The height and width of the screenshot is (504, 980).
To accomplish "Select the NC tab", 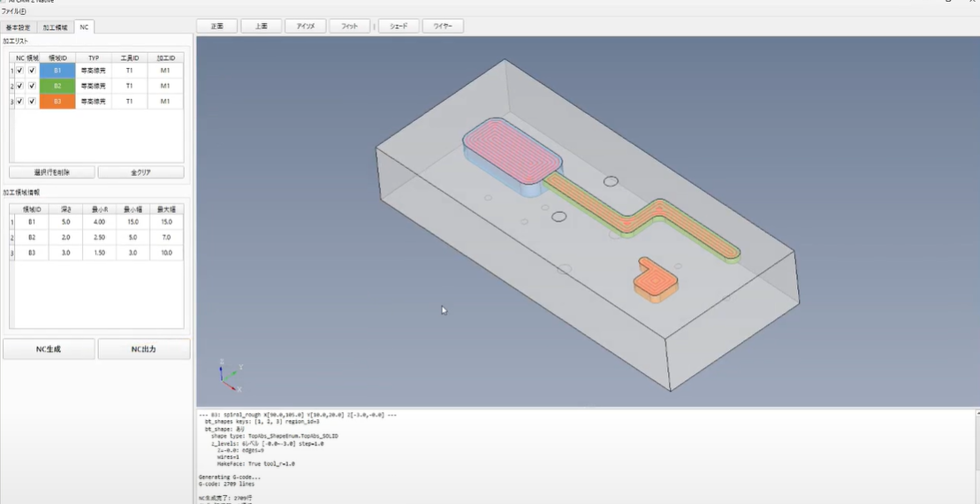I will (84, 27).
